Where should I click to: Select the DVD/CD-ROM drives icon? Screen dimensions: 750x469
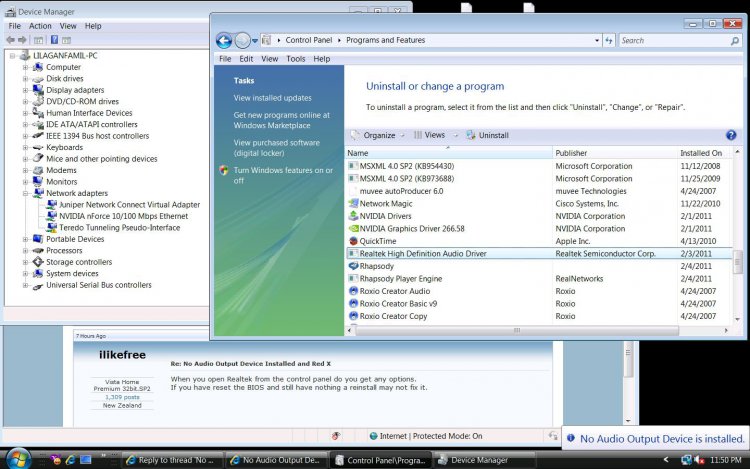pyautogui.click(x=38, y=101)
